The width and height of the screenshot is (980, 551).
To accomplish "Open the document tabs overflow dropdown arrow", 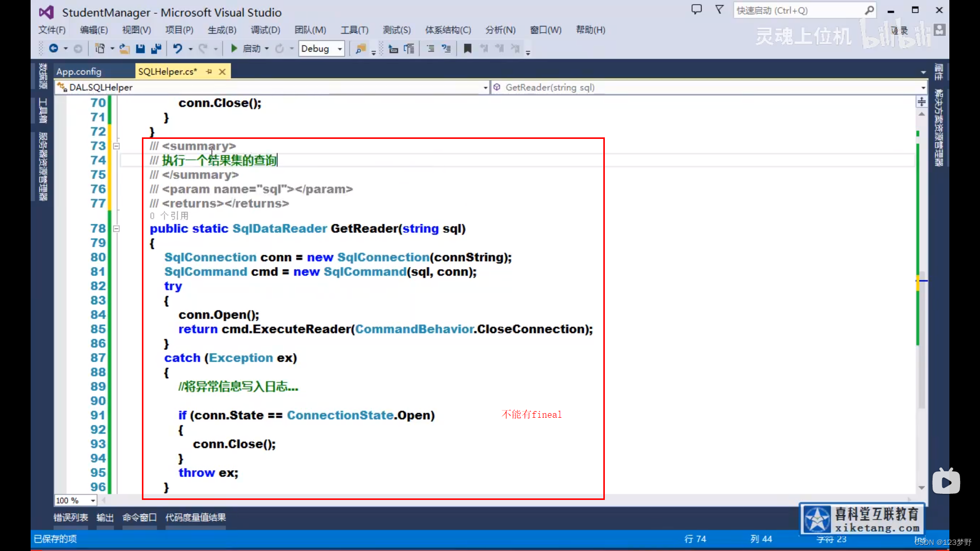I will [923, 72].
